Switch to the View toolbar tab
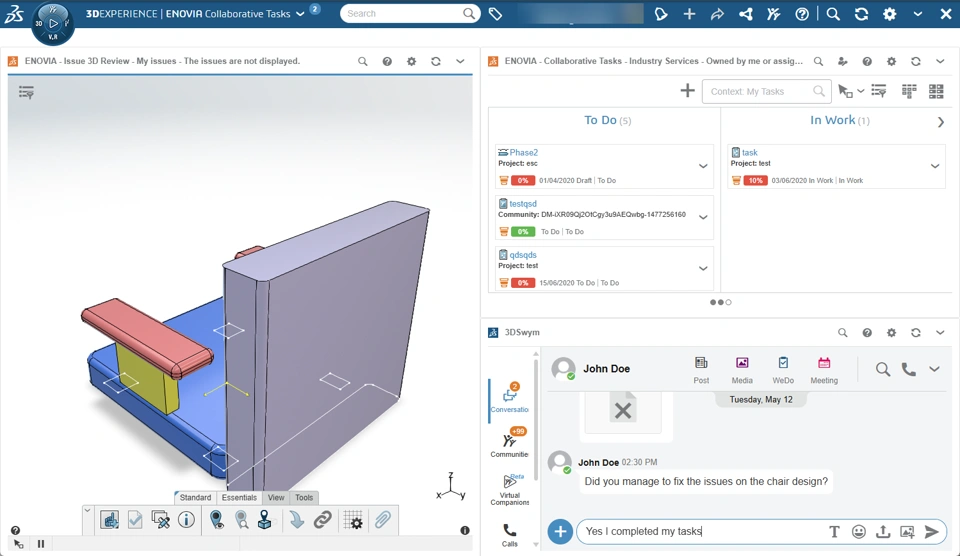The height and width of the screenshot is (556, 960). coord(276,497)
